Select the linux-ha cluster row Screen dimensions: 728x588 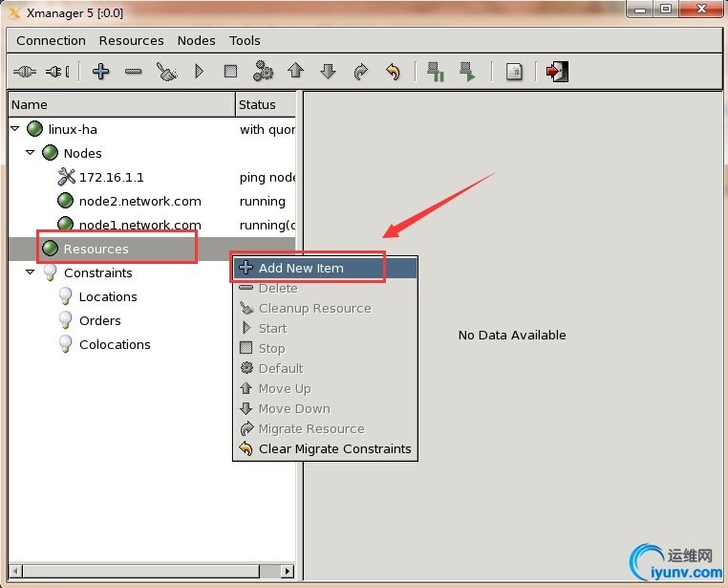pyautogui.click(x=152, y=129)
